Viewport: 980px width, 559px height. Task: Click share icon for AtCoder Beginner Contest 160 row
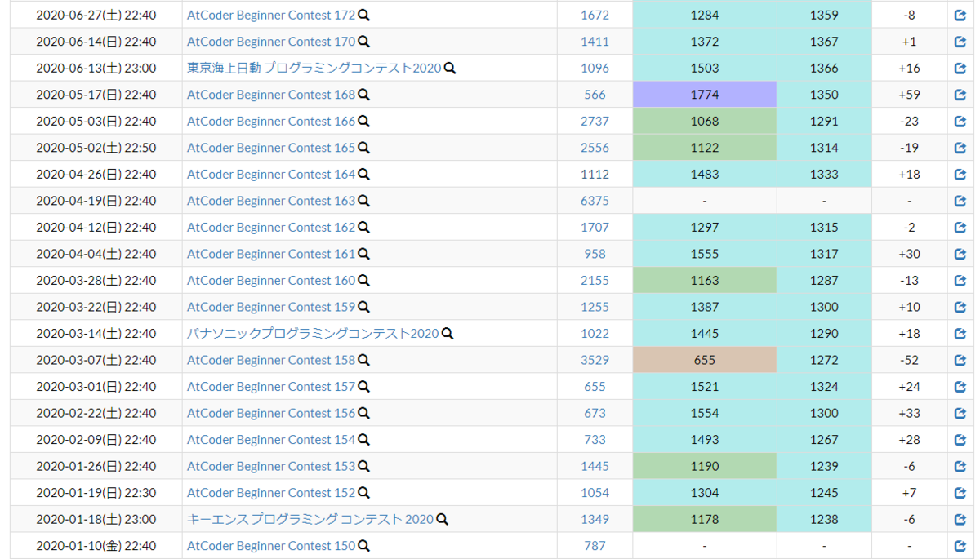tap(960, 280)
